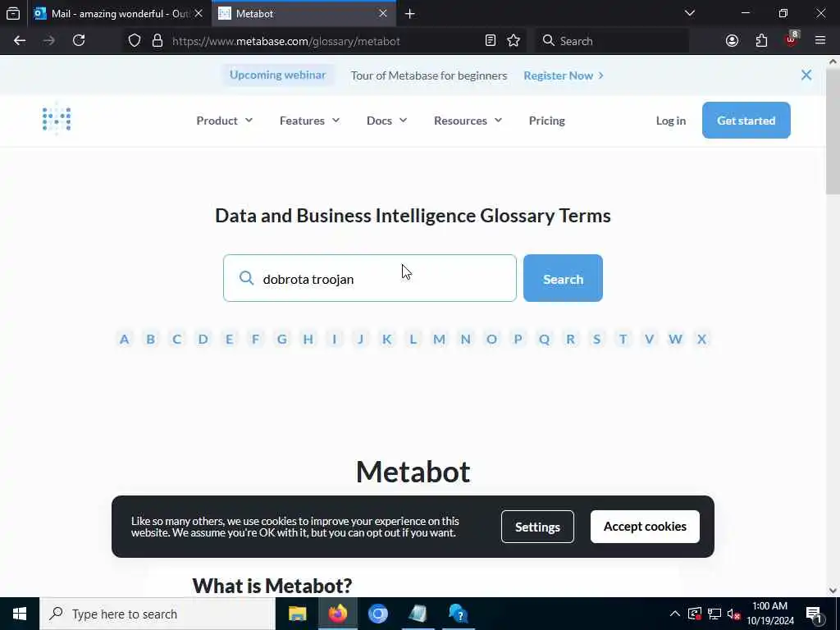Viewport: 840px width, 630px height.
Task: Open File Explorer from the taskbar
Action: 297,614
